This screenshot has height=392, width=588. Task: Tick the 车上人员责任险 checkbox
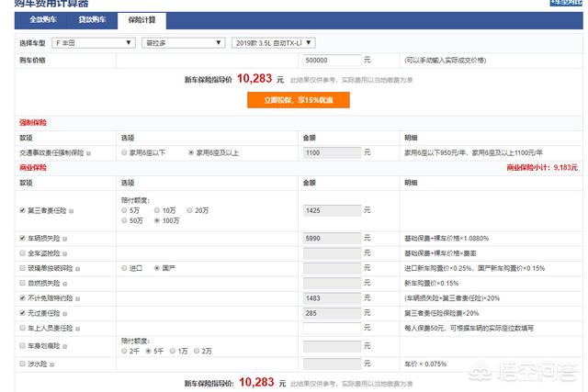coord(22,328)
